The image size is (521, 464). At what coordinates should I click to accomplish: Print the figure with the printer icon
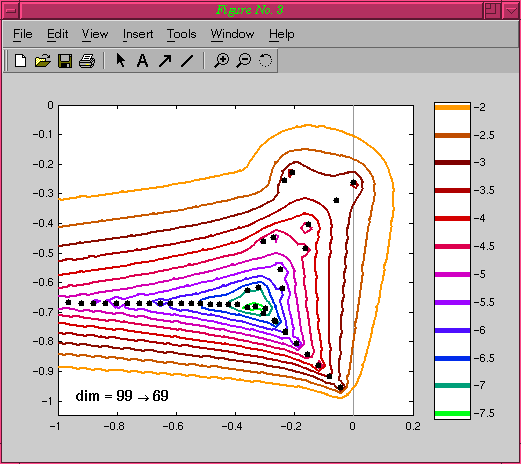coord(87,61)
